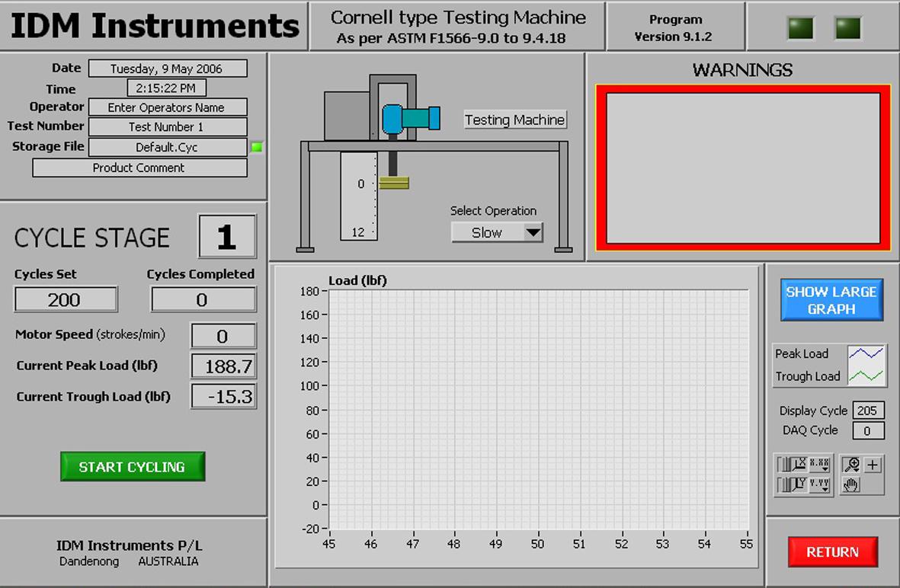Image resolution: width=900 pixels, height=588 pixels.
Task: Select the hand pan tool
Action: 852,484
